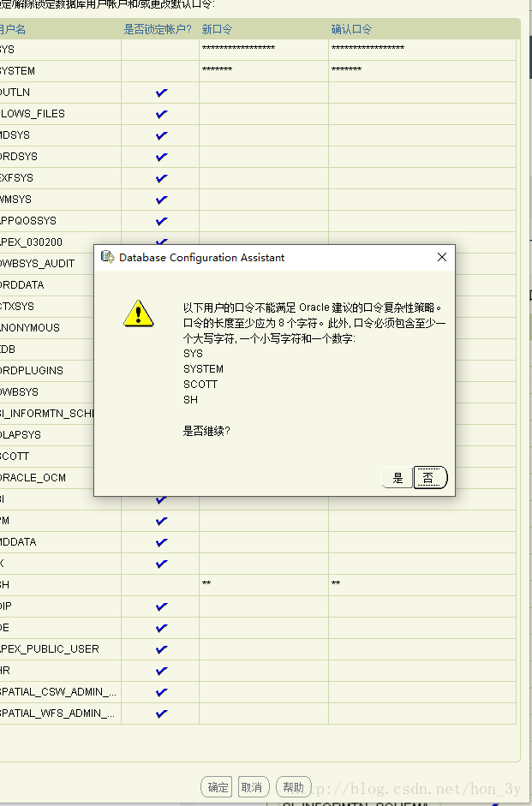Click the SH new password field
The width and height of the screenshot is (532, 806).
tap(264, 585)
